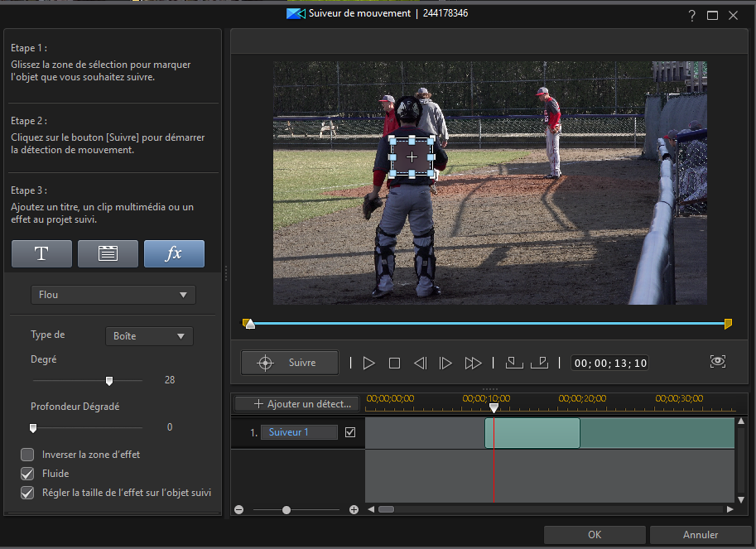The width and height of the screenshot is (756, 549).
Task: Step to previous frame
Action: pyautogui.click(x=420, y=363)
